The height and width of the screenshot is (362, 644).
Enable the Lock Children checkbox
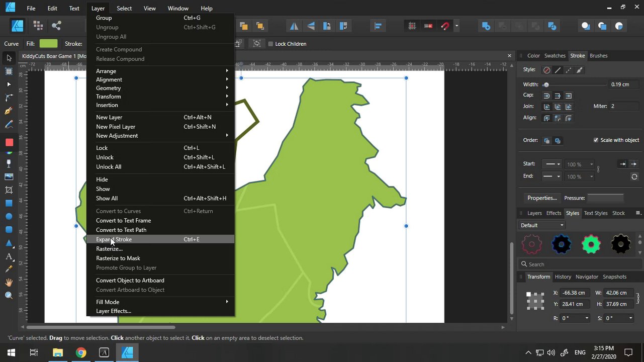click(270, 44)
